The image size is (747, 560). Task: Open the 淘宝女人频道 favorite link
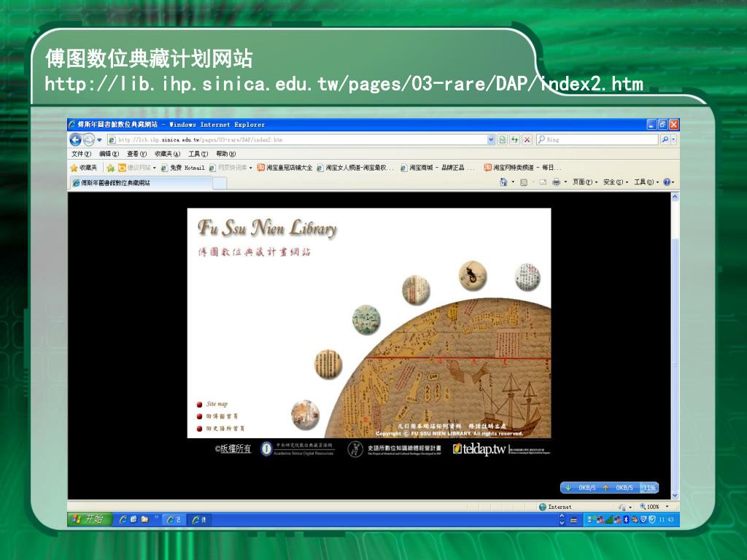pyautogui.click(x=355, y=168)
